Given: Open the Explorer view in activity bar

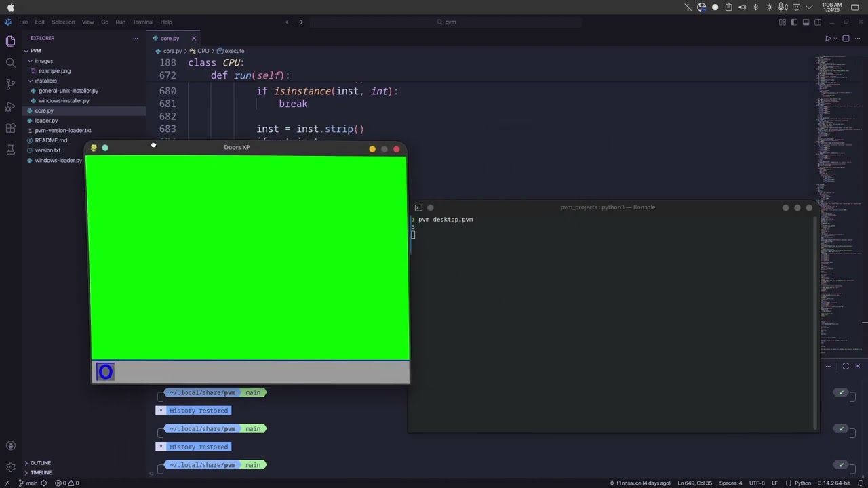Looking at the screenshot, I should pyautogui.click(x=10, y=41).
